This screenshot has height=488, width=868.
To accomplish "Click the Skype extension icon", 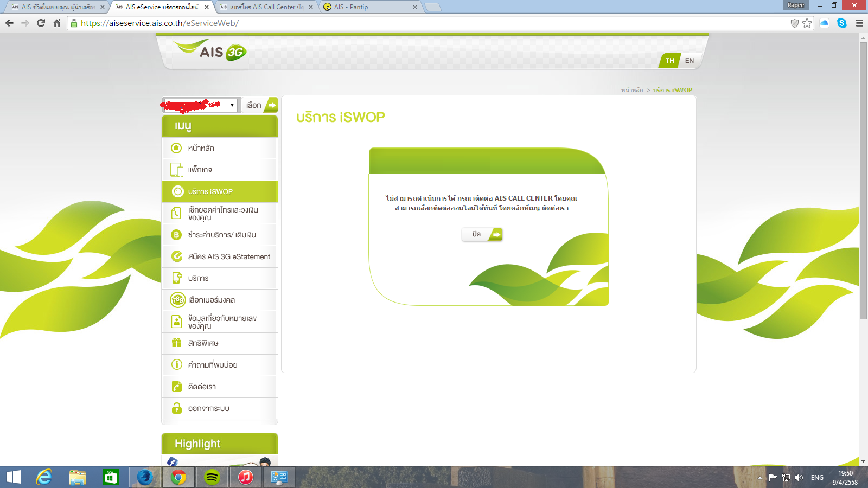I will tap(842, 23).
